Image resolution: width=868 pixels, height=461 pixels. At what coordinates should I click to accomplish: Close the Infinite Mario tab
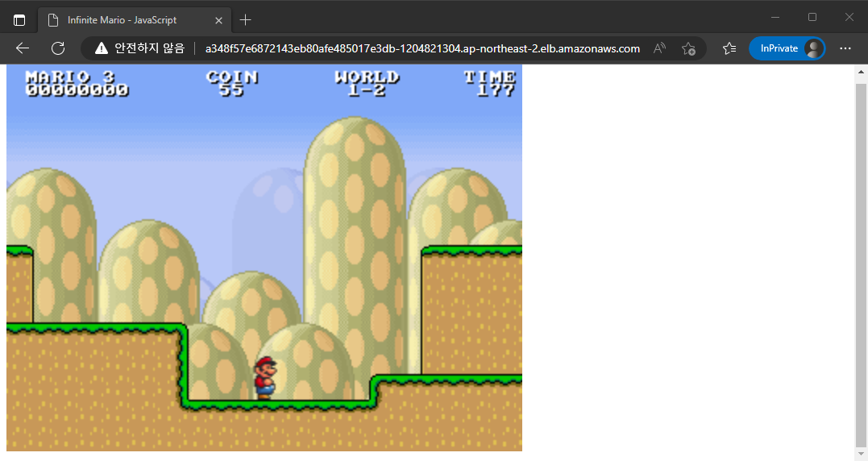point(218,20)
